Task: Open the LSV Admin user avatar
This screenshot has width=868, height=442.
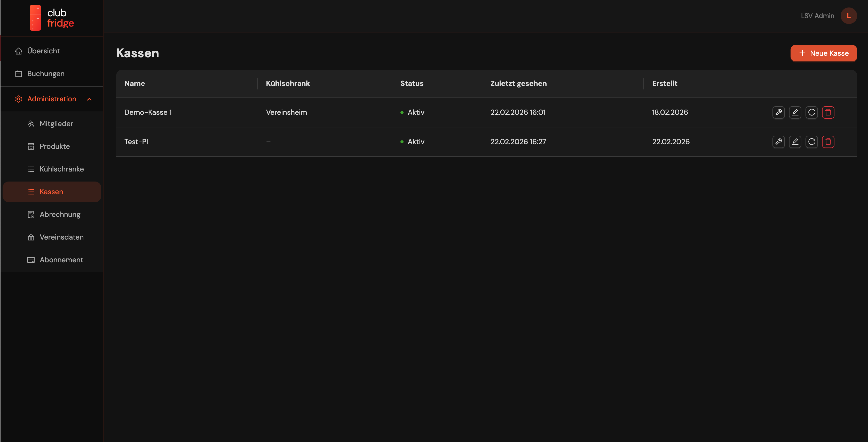Action: pos(848,16)
